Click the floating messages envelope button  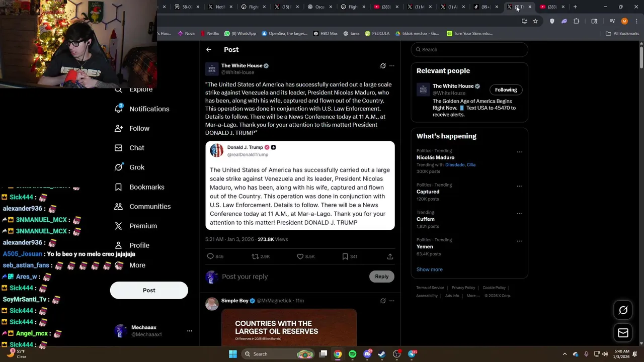click(x=623, y=333)
